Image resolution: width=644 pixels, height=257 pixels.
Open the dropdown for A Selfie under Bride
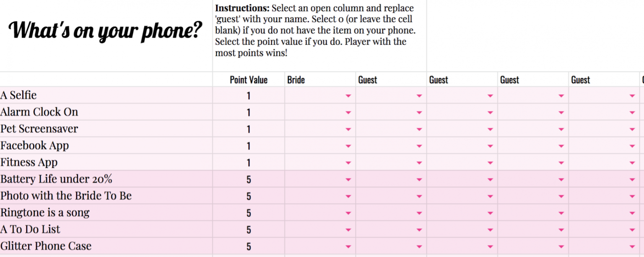[348, 95]
